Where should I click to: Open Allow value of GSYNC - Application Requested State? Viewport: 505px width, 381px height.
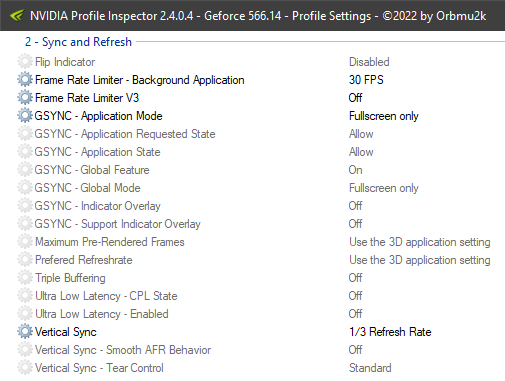coord(361,134)
